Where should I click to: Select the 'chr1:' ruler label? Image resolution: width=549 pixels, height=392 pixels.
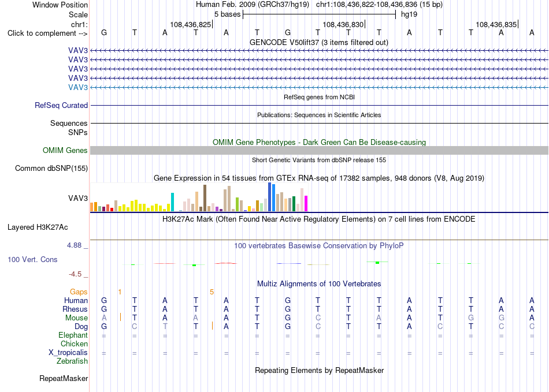tap(79, 24)
